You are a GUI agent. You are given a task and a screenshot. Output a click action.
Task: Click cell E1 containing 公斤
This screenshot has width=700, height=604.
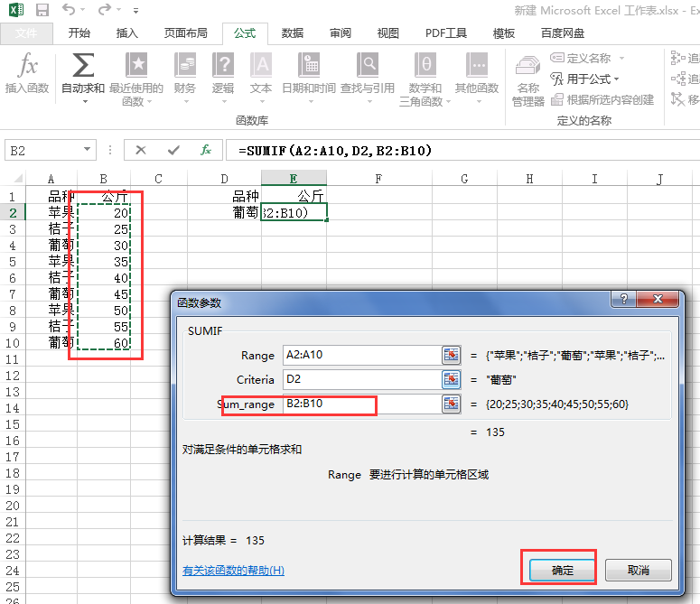click(x=294, y=196)
